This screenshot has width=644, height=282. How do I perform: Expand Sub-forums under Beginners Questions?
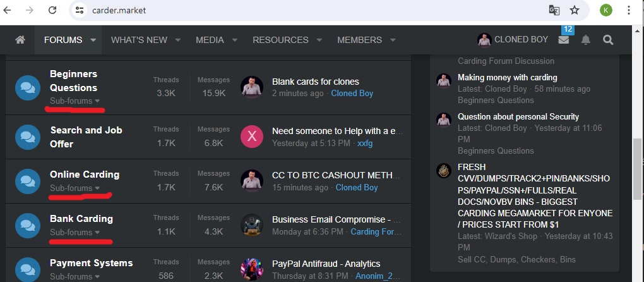coord(75,101)
